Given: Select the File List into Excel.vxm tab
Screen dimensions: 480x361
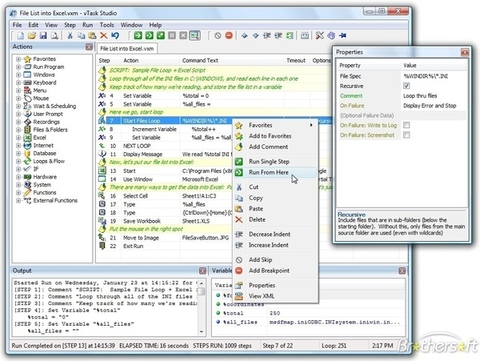Looking at the screenshot, I should tap(127, 49).
